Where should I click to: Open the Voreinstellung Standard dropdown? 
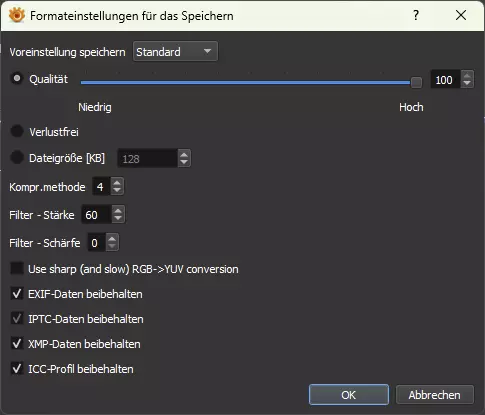175,52
